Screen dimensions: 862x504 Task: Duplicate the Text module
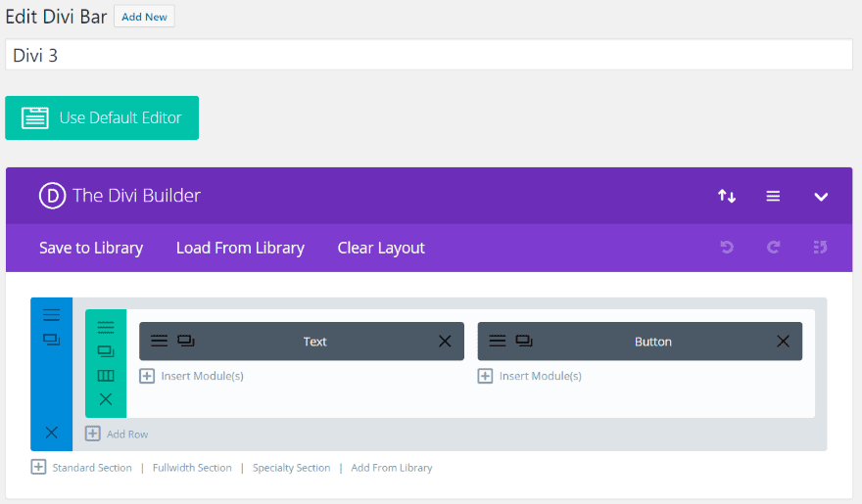(x=186, y=342)
